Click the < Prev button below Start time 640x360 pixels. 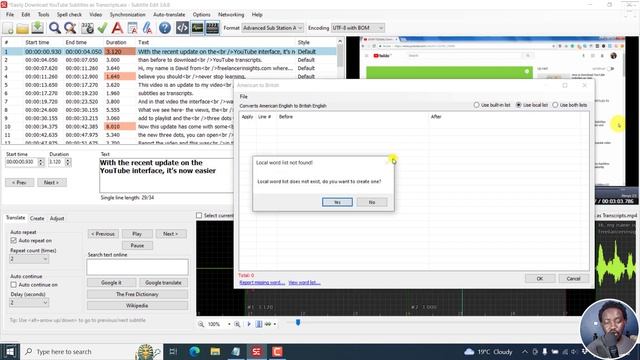pos(19,182)
